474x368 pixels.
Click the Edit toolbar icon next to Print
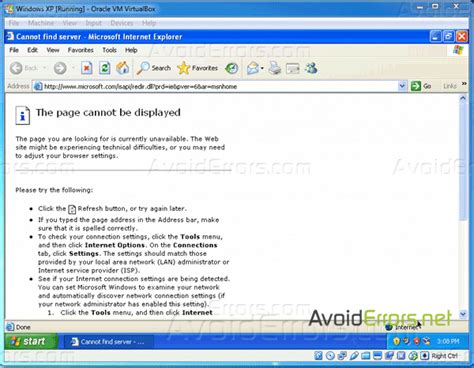[x=293, y=69]
